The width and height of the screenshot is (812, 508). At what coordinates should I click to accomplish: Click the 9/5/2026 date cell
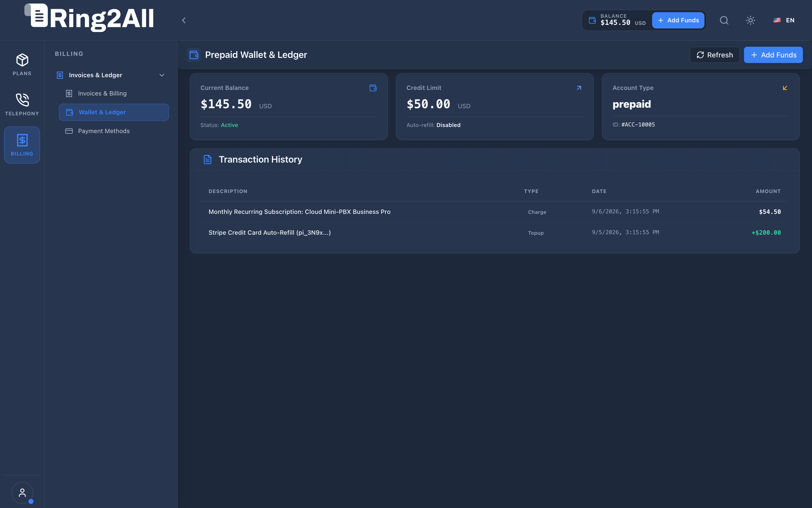coord(625,232)
